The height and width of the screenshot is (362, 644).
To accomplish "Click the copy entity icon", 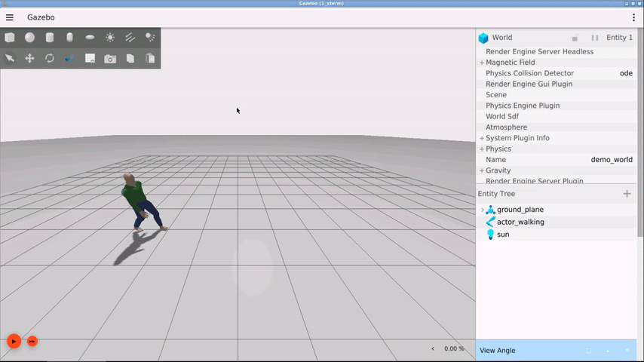I will click(x=130, y=58).
